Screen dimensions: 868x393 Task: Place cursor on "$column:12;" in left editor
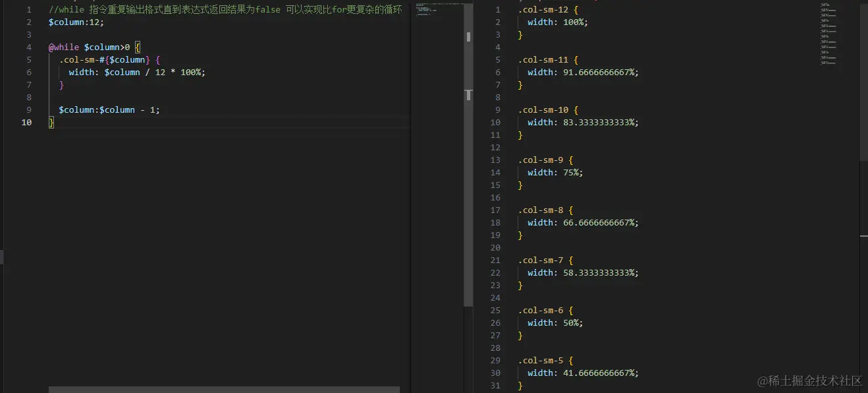coord(76,22)
